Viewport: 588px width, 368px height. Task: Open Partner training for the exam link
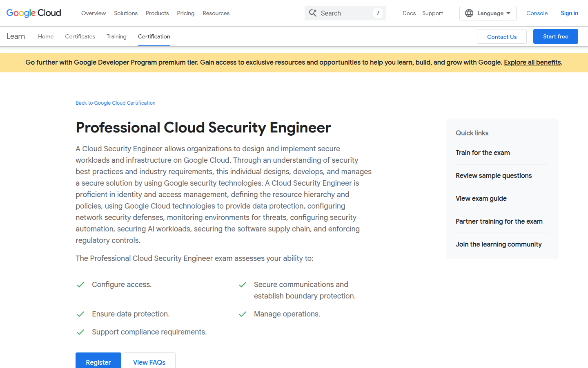pos(499,221)
